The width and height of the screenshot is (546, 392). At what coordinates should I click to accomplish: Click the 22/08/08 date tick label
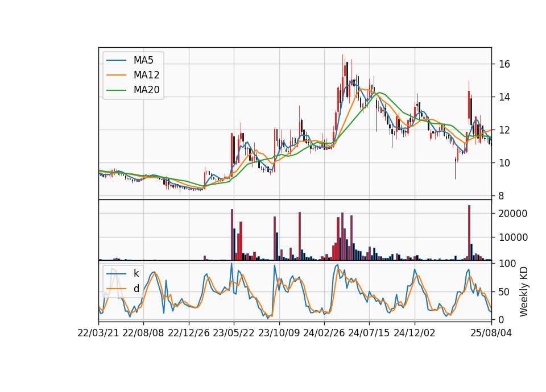click(143, 333)
